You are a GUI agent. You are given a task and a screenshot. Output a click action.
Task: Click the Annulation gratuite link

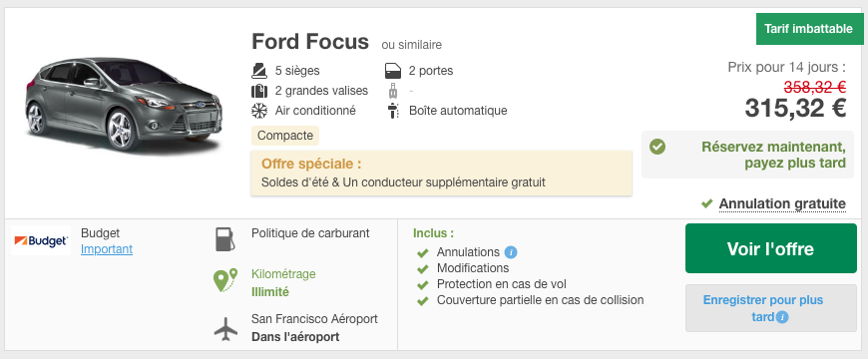[782, 204]
